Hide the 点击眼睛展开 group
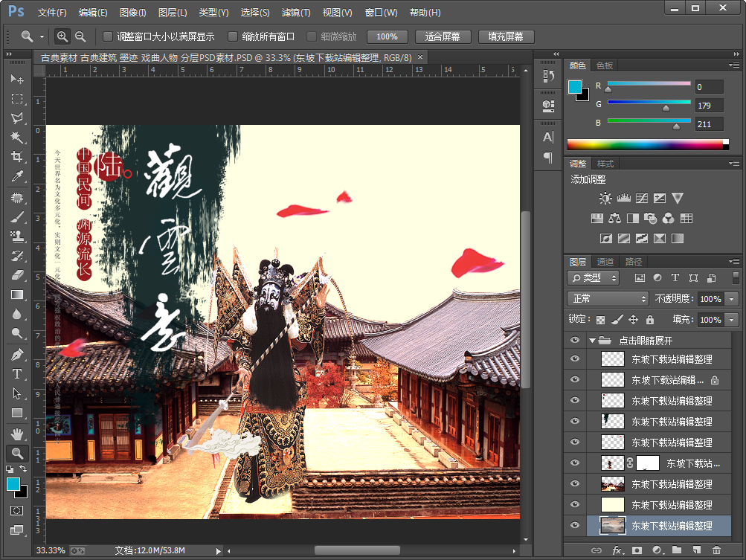This screenshot has width=746, height=560. click(575, 340)
